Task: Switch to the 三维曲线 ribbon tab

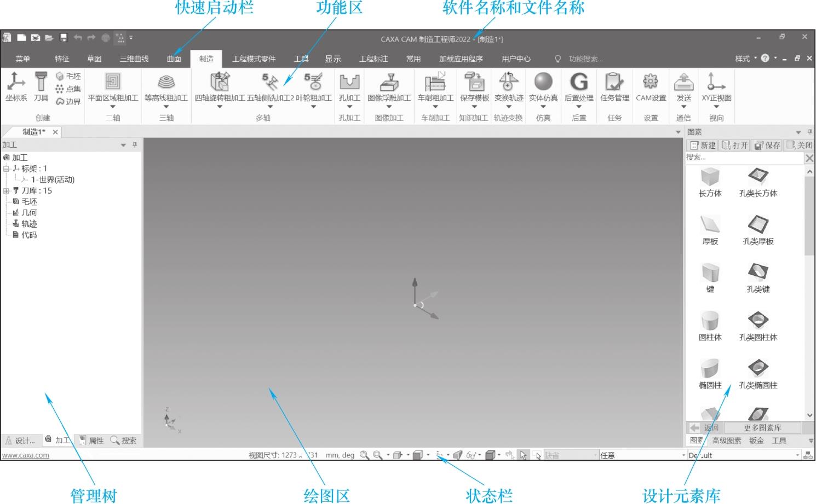Action: (x=134, y=59)
